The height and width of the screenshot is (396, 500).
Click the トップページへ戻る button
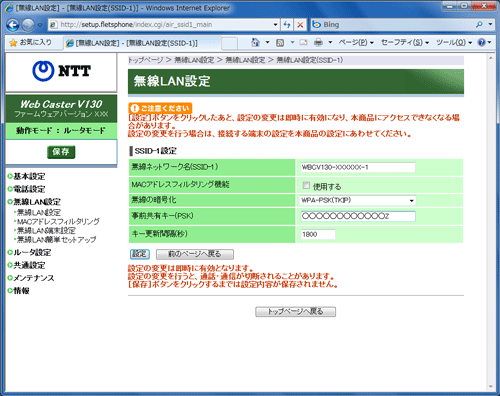(295, 312)
